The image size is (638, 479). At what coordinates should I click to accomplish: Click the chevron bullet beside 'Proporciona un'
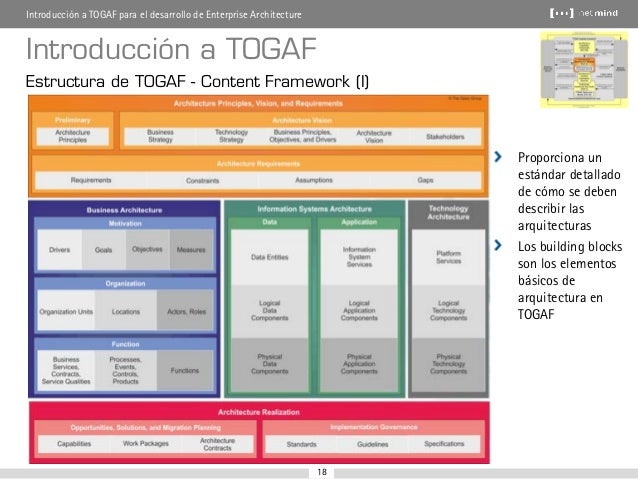coord(498,157)
